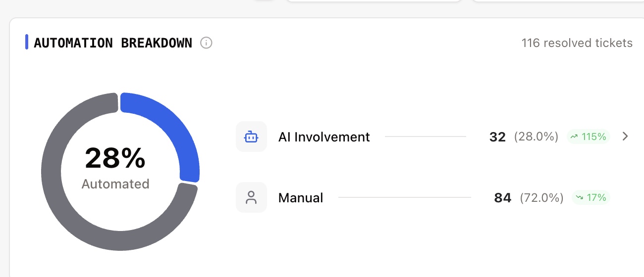Click the 116 resolved tickets text
644x277 pixels.
(577, 43)
